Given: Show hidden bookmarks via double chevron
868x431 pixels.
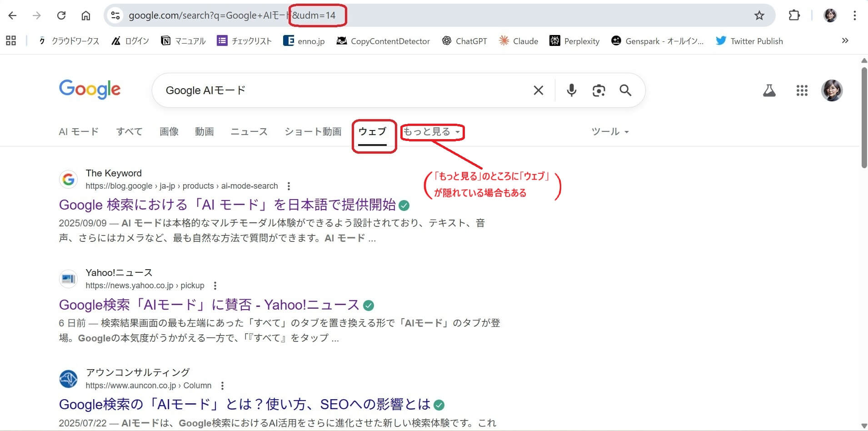Looking at the screenshot, I should pos(845,40).
